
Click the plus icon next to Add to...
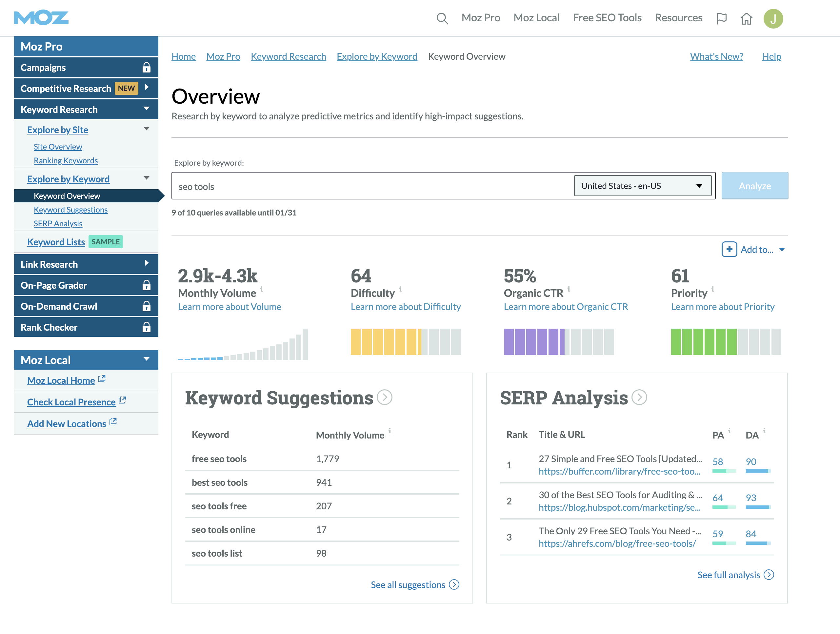[729, 250]
